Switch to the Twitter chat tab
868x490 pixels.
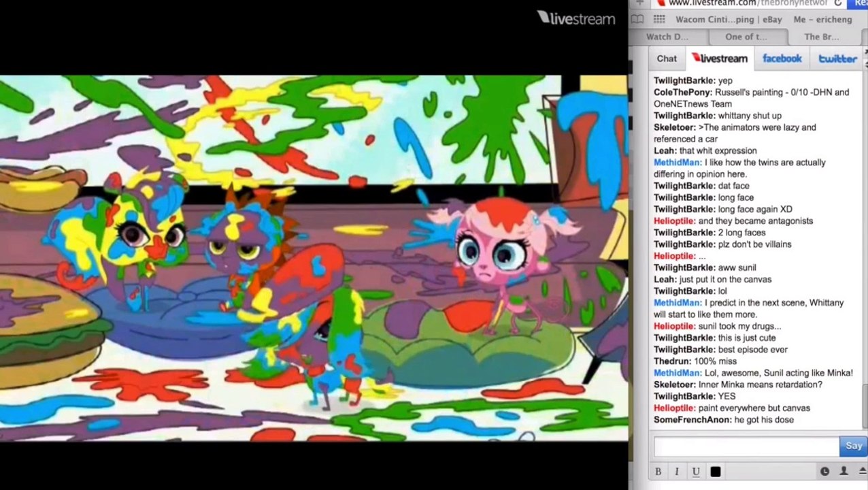tap(837, 59)
